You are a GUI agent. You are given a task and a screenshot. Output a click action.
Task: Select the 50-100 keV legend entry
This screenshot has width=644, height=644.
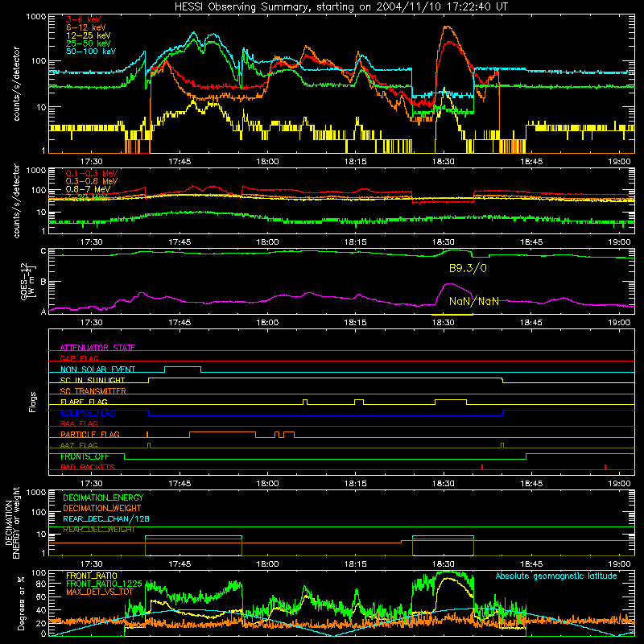coord(91,51)
